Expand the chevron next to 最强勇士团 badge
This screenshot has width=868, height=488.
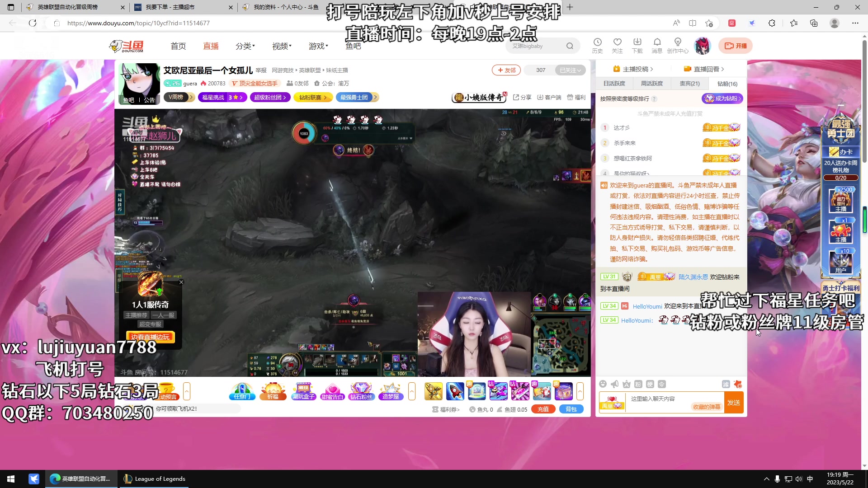click(x=375, y=97)
